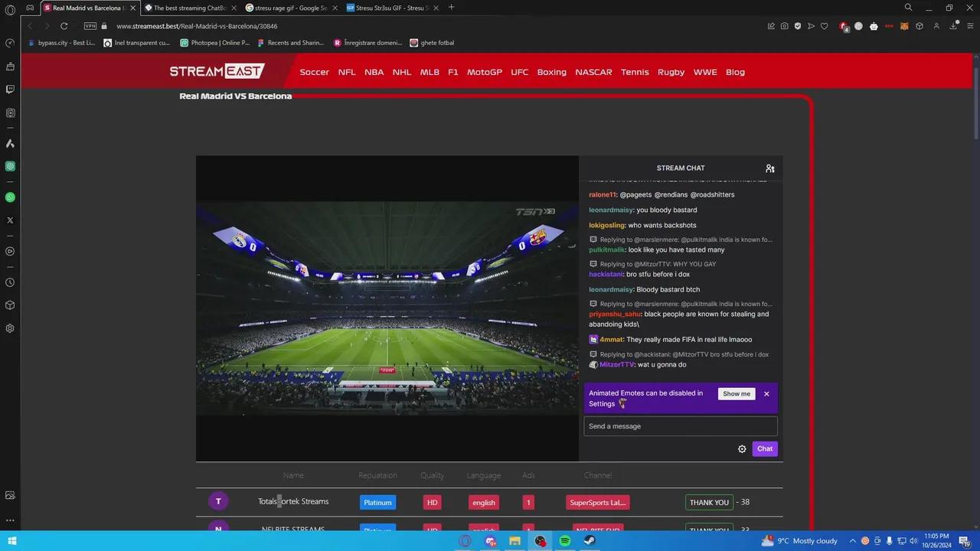
Task: Open the bypass.city bookmark
Action: [61, 43]
